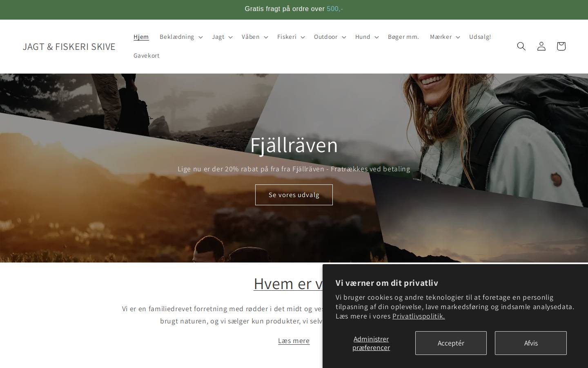Image resolution: width=588 pixels, height=368 pixels.
Task: Expand the Våben dropdown menu
Action: tap(254, 37)
